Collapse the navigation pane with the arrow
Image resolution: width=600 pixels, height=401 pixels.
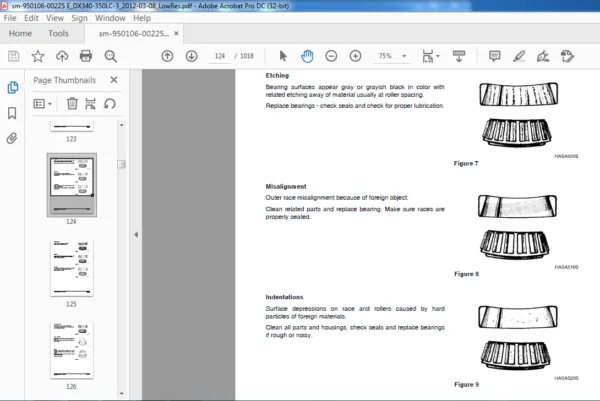click(x=136, y=235)
